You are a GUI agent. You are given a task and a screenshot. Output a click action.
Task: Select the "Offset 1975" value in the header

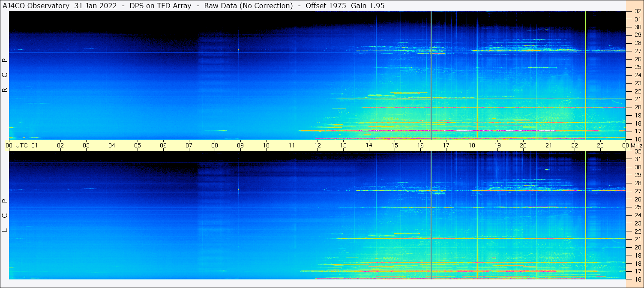(x=326, y=6)
